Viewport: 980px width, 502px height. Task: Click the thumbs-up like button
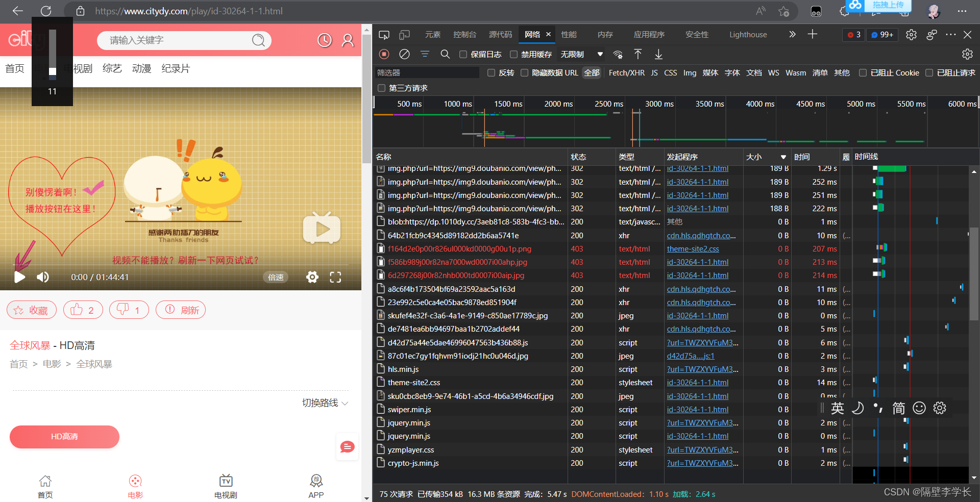coord(83,310)
